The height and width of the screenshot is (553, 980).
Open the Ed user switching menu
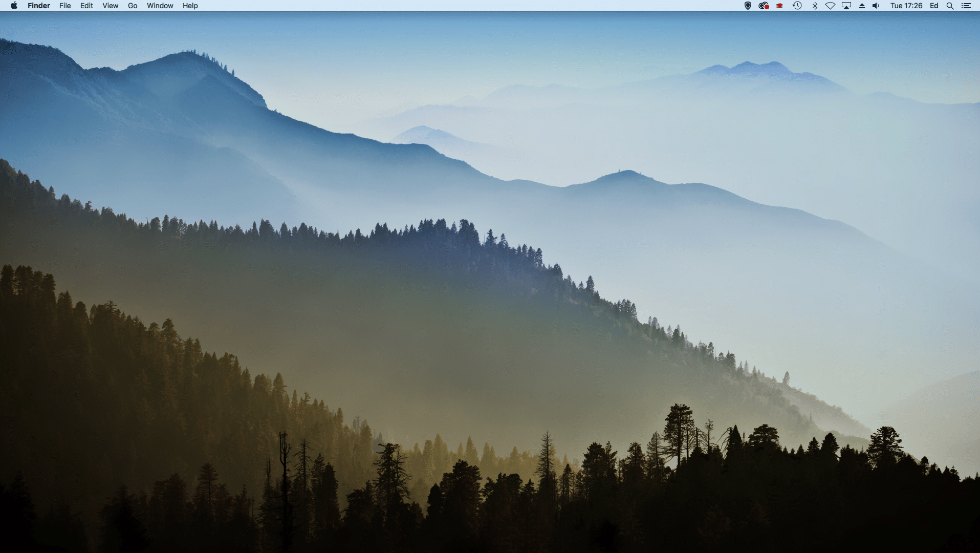pyautogui.click(x=934, y=6)
